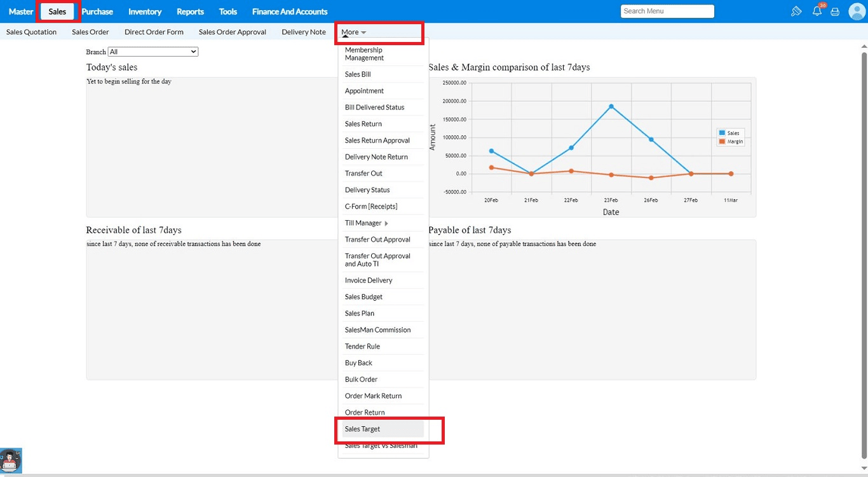This screenshot has height=477, width=868.
Task: Click the 23Feb sales peak data point
Action: coord(611,106)
